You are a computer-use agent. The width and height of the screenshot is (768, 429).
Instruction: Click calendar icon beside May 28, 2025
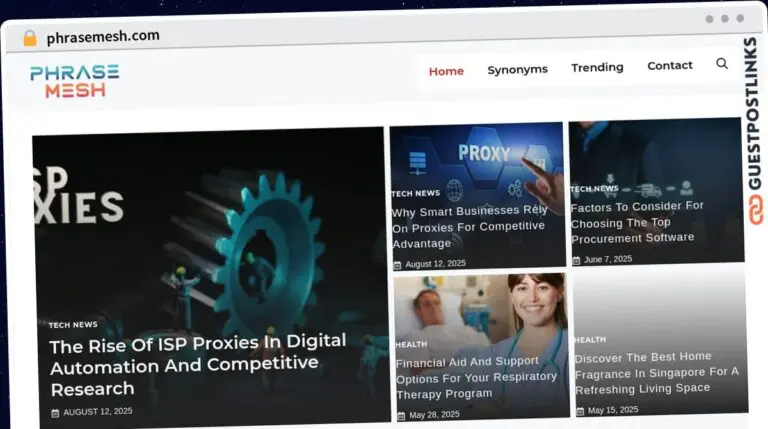point(401,416)
